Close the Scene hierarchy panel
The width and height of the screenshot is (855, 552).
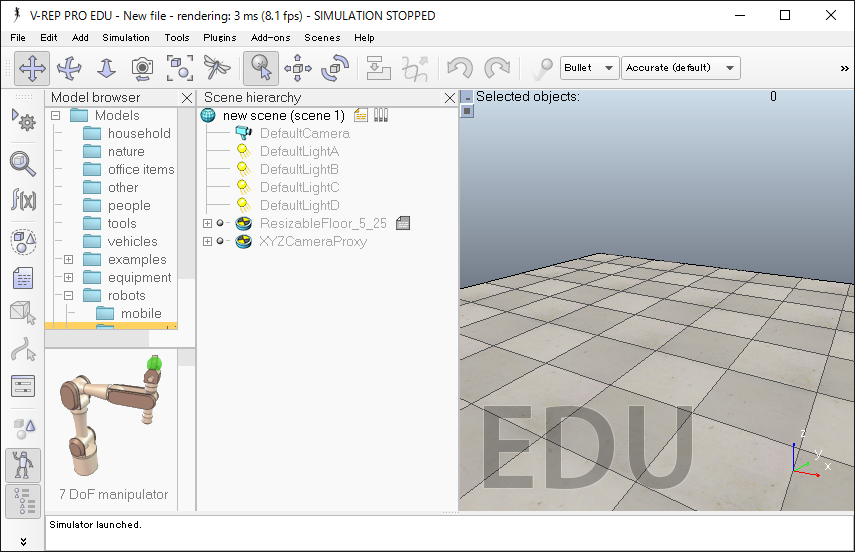pyautogui.click(x=450, y=98)
